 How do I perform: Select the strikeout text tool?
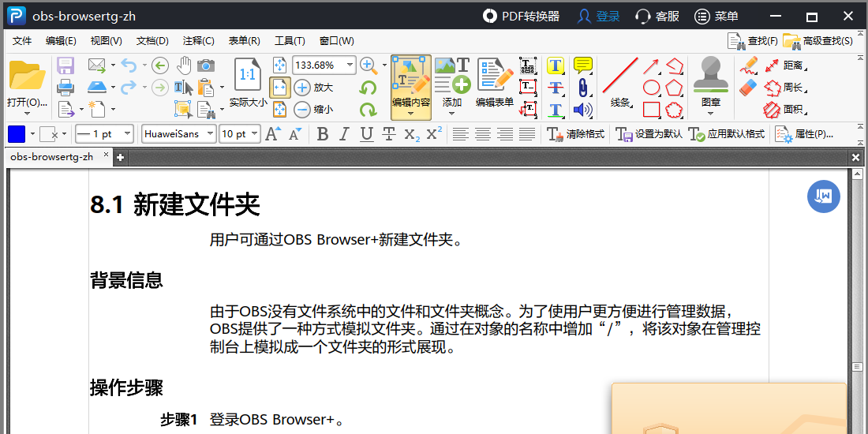click(x=556, y=88)
